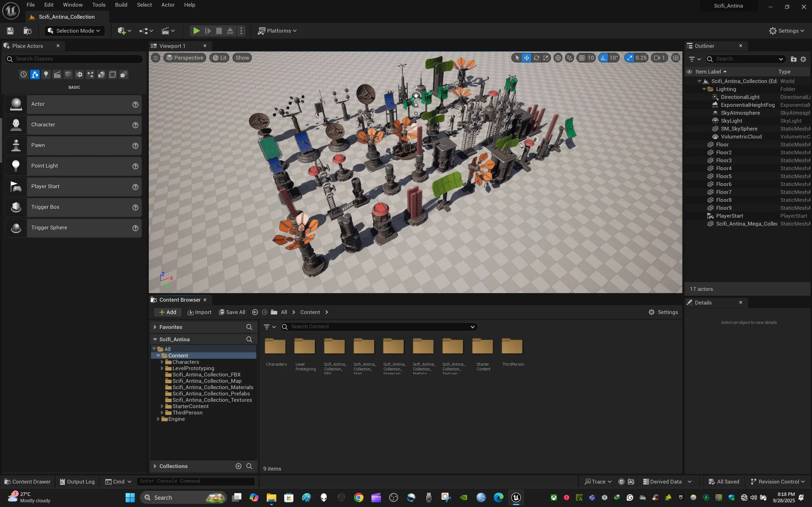
Task: Open the Build menu
Action: [x=121, y=5]
